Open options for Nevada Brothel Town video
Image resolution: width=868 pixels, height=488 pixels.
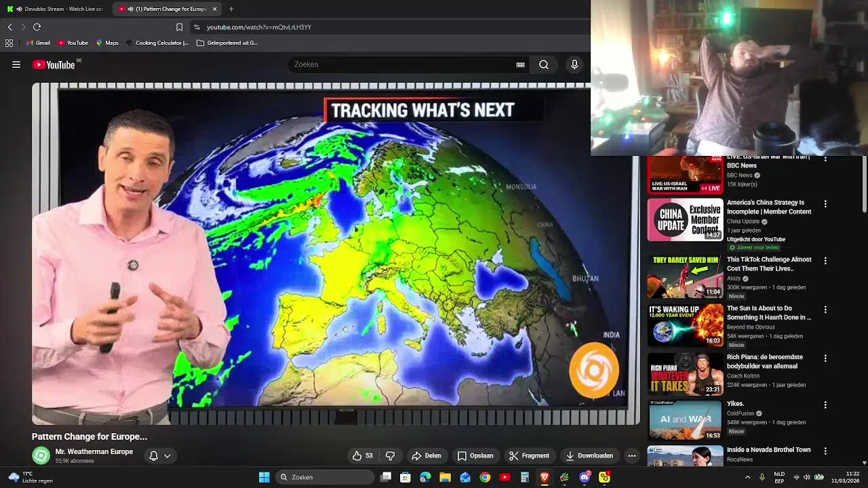pyautogui.click(x=825, y=451)
